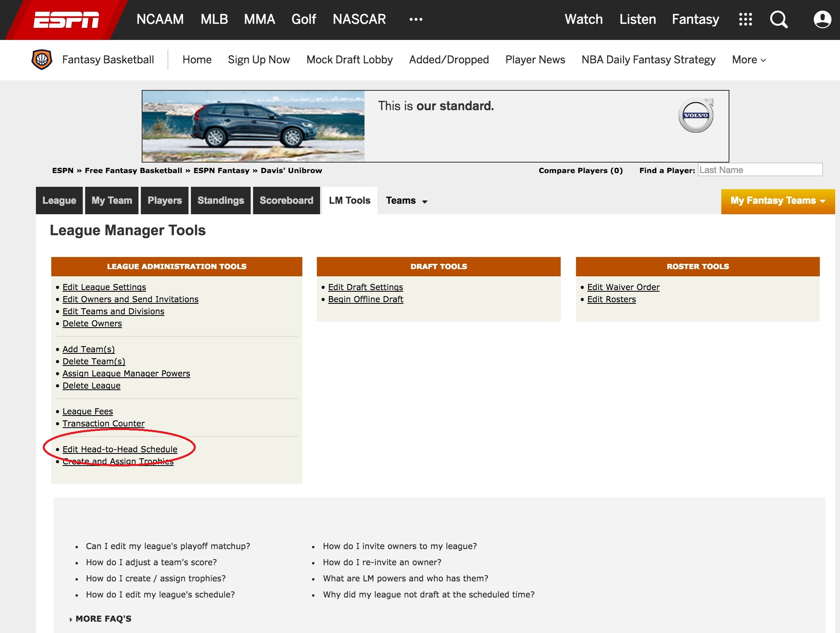Open Edit Draft Settings

click(x=366, y=287)
